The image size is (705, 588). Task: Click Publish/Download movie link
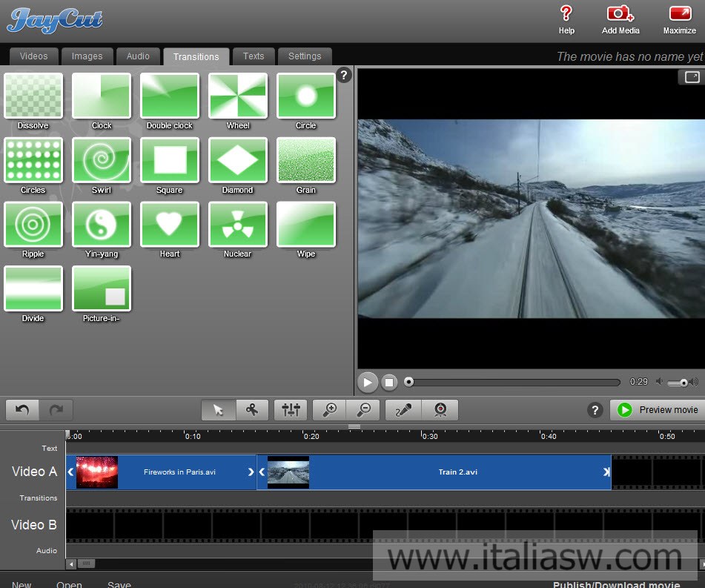click(617, 584)
